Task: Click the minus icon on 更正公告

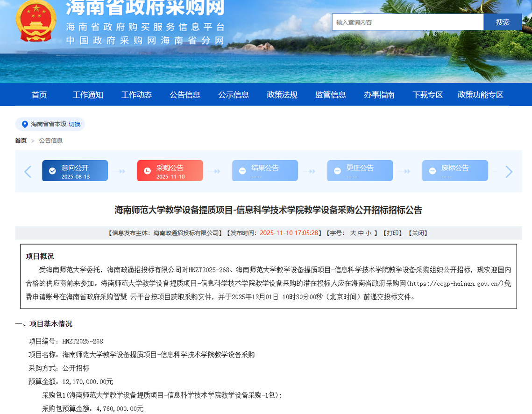Action: (x=337, y=171)
